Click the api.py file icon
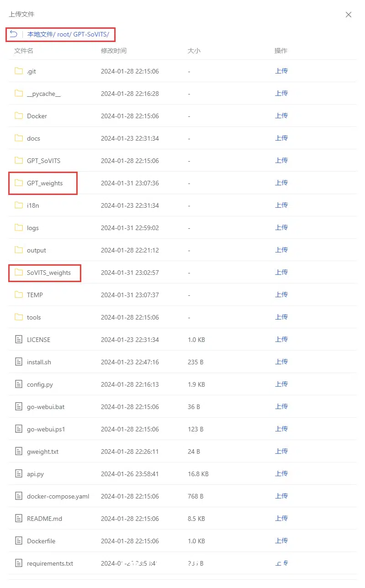Image resolution: width=365 pixels, height=588 pixels. (19, 473)
